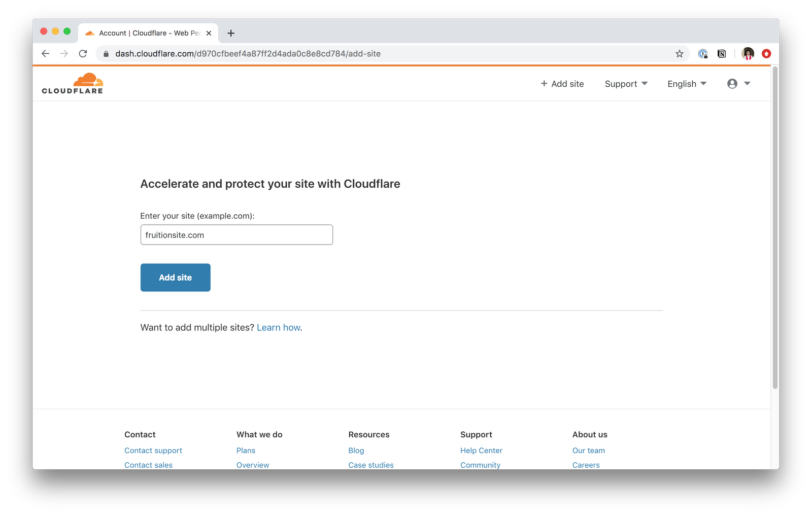
Task: Click the Chrome profile avatar
Action: [x=748, y=54]
